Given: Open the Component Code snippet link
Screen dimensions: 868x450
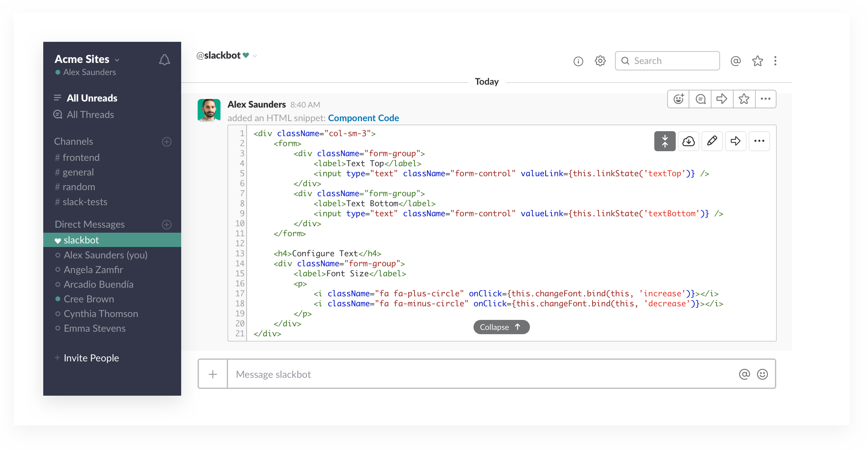Looking at the screenshot, I should 363,118.
